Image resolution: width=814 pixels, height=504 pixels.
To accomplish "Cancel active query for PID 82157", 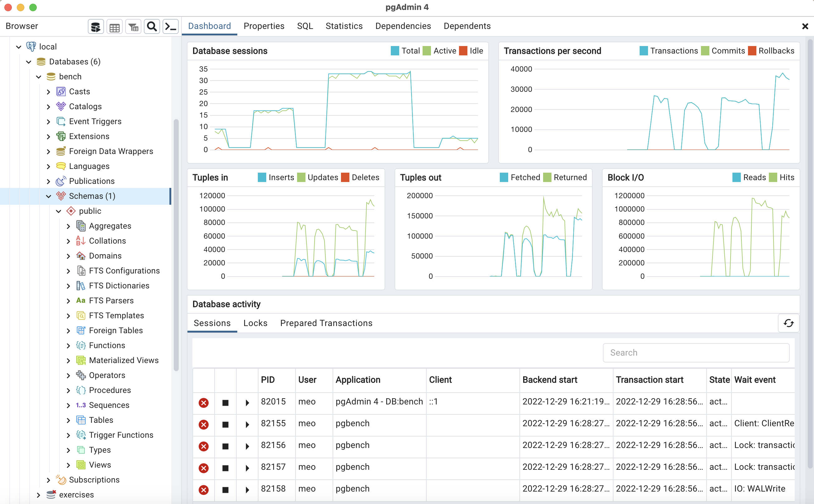I will [225, 468].
